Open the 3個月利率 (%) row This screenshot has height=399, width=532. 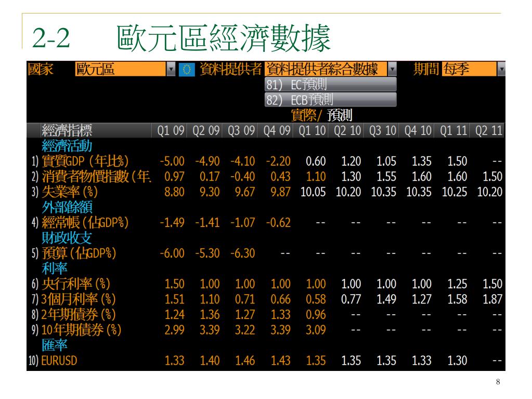pos(266,299)
